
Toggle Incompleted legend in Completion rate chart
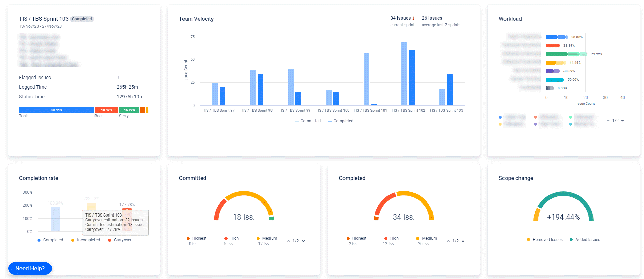tap(86, 240)
